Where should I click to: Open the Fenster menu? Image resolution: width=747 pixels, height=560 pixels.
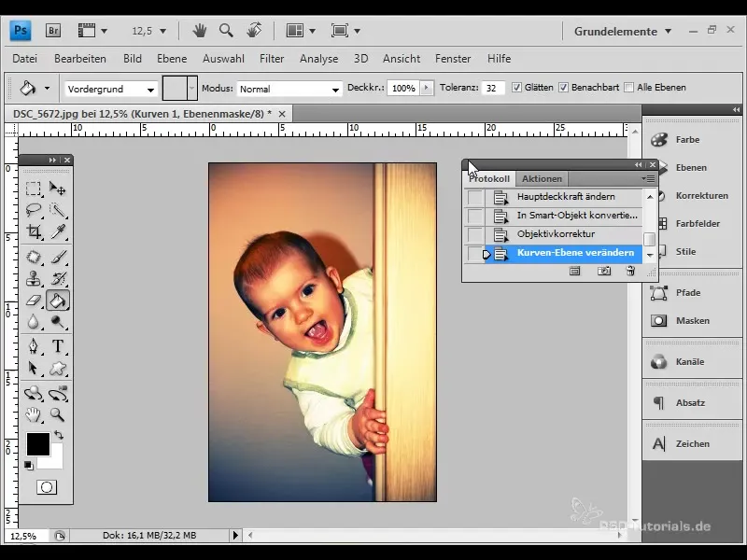click(453, 59)
